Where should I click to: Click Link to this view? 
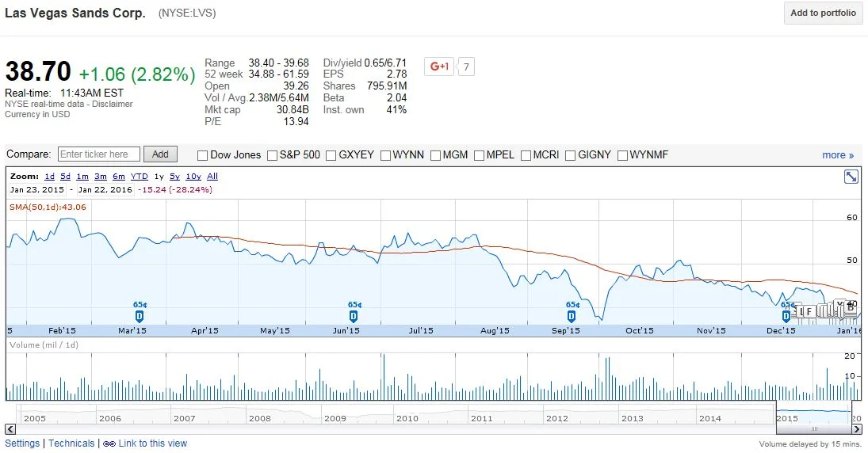(152, 443)
